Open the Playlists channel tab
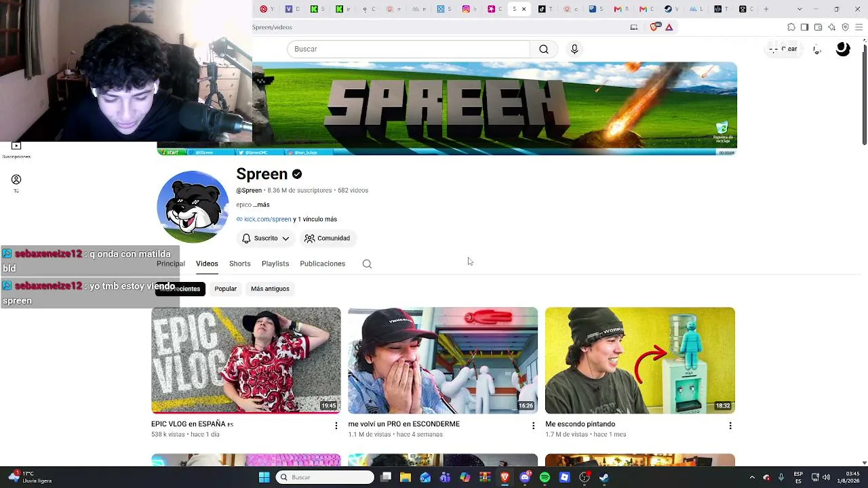This screenshot has height=488, width=868. click(x=275, y=264)
